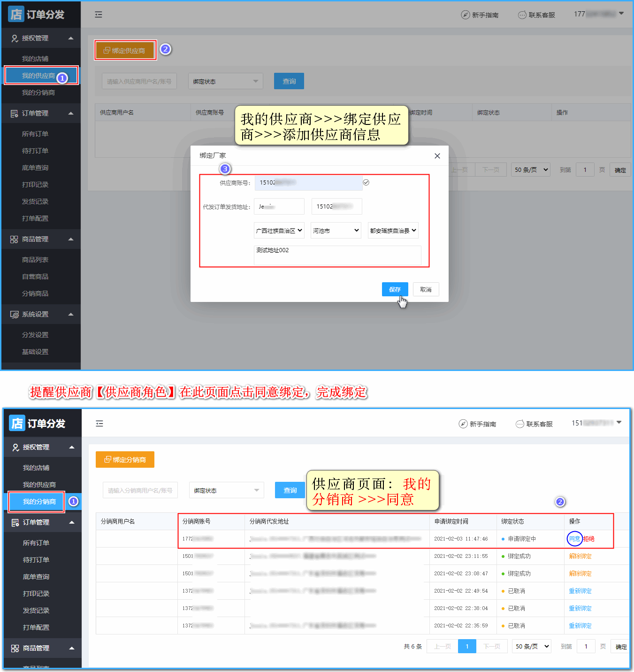Expand the 都安瑶族自治县 county dropdown
634x672 pixels.
(393, 231)
